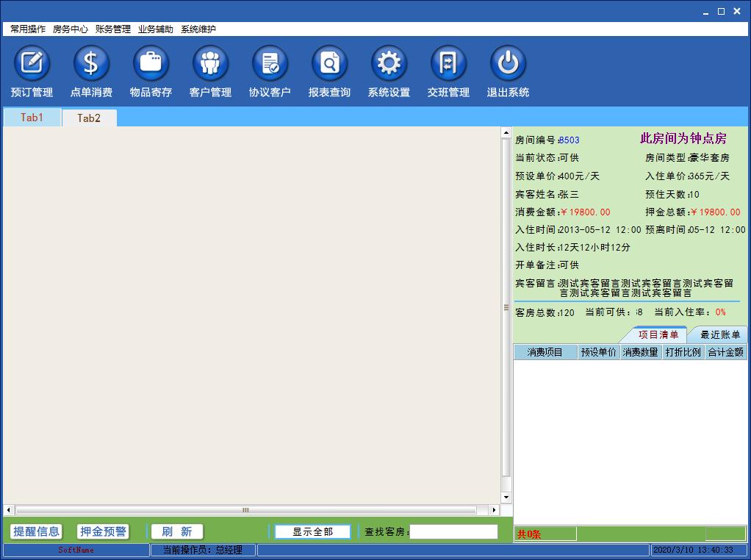
Task: Click 押金总额 value ¥19800.00
Action: click(716, 212)
